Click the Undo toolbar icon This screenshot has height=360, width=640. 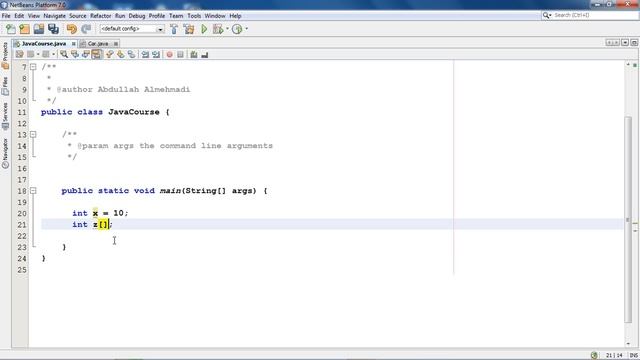(x=72, y=29)
